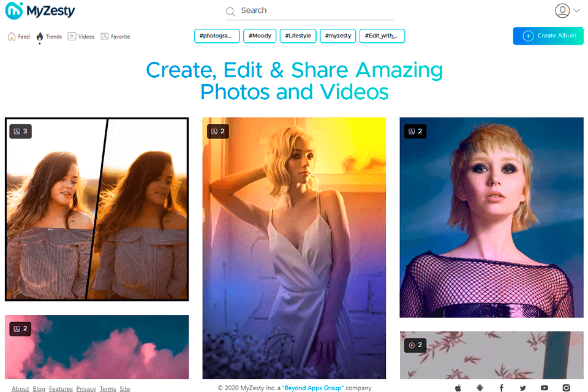The image size is (588, 392).
Task: Open the short-haired woman in mesh top album
Action: 492,217
